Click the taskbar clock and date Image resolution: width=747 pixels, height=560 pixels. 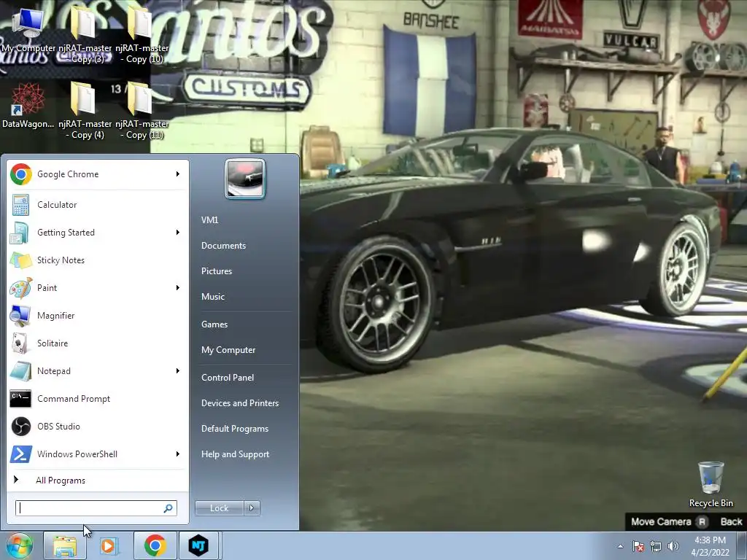[710, 546]
